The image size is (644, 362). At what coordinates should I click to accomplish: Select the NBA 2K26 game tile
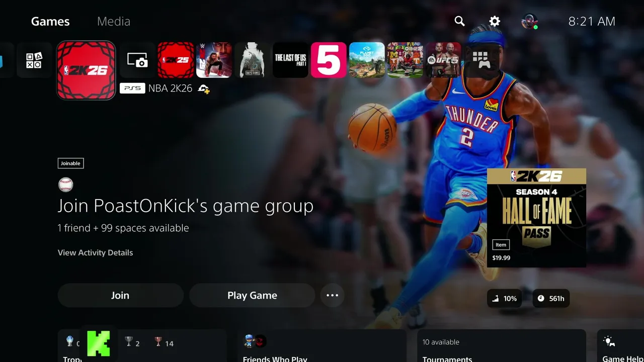pos(86,70)
